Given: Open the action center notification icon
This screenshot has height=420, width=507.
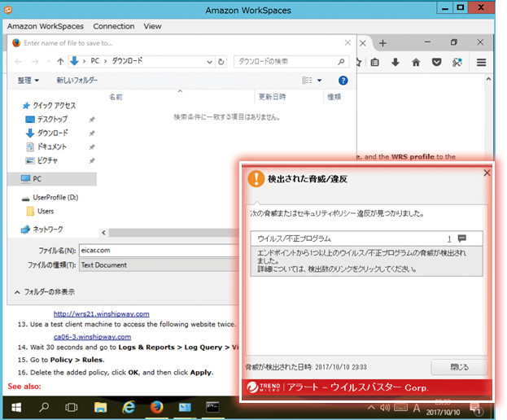Looking at the screenshot, I should coord(477,409).
